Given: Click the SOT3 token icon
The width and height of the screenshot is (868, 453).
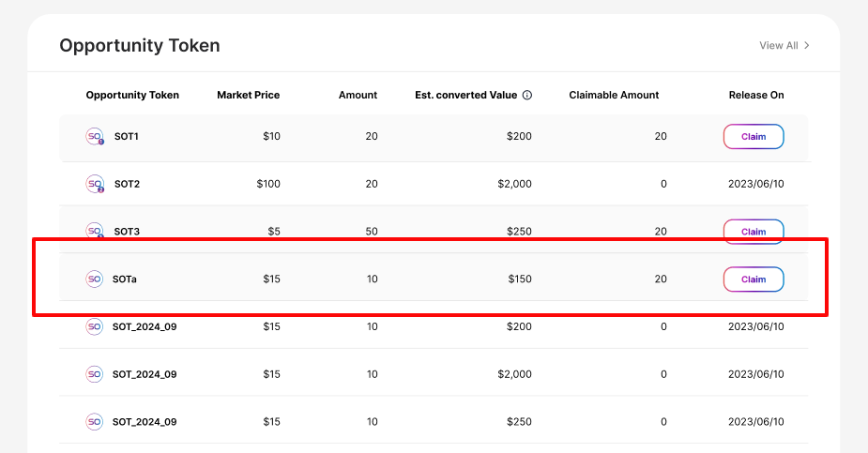Looking at the screenshot, I should click(95, 231).
